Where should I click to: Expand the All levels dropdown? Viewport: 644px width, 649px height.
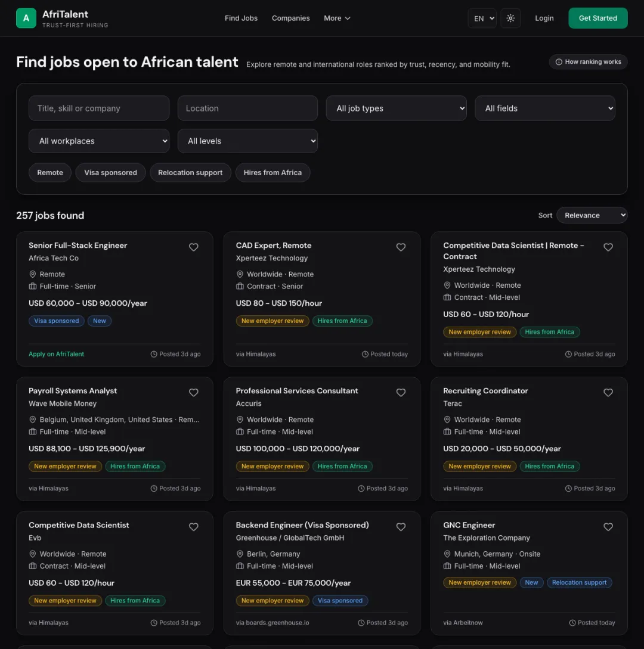pyautogui.click(x=247, y=141)
